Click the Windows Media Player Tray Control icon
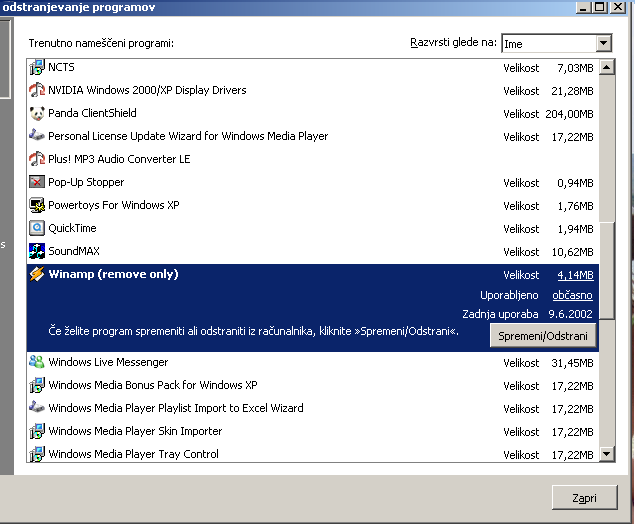The width and height of the screenshot is (635, 526). point(37,454)
